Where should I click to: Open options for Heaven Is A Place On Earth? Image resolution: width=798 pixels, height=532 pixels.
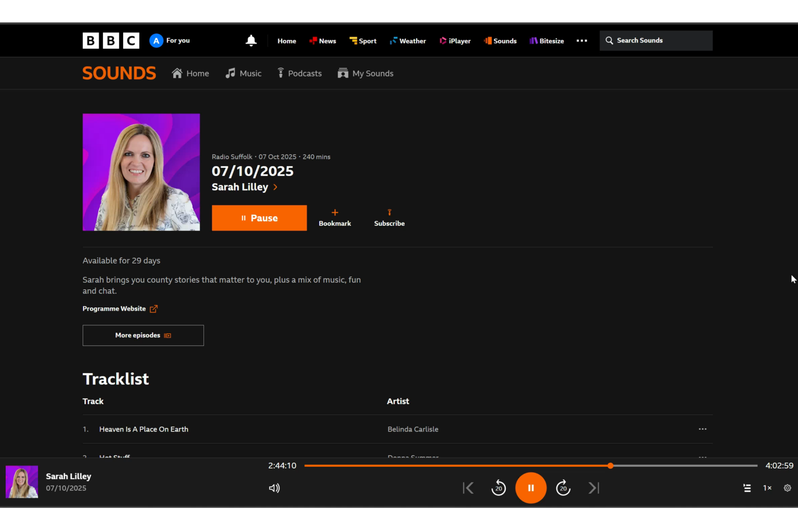(x=702, y=429)
